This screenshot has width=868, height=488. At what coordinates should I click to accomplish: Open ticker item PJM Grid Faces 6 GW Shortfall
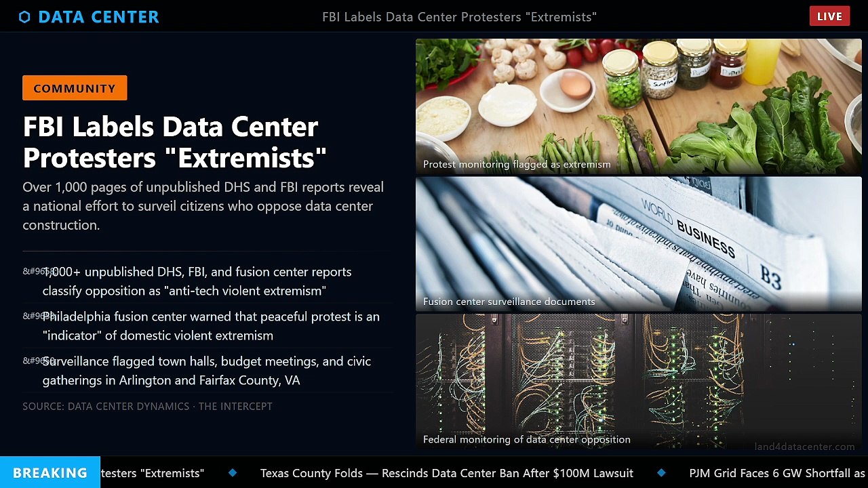click(777, 473)
